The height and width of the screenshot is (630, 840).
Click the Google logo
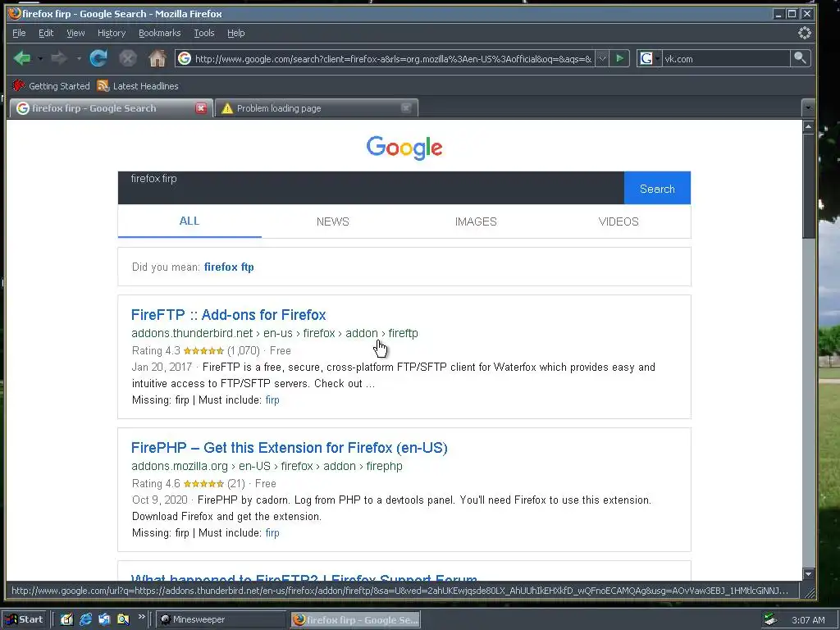(404, 148)
